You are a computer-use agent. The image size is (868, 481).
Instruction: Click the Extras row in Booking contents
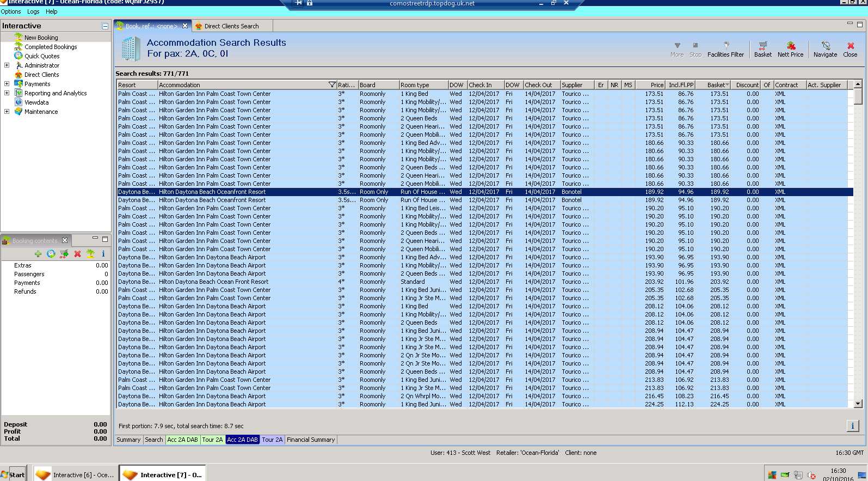pos(56,265)
